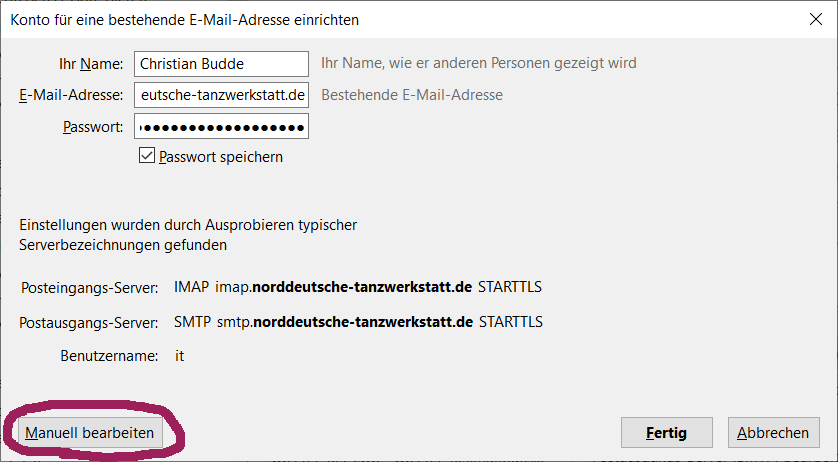The height and width of the screenshot is (462, 838).
Task: Click the 'Passwort speichern' label text
Action: click(221, 157)
